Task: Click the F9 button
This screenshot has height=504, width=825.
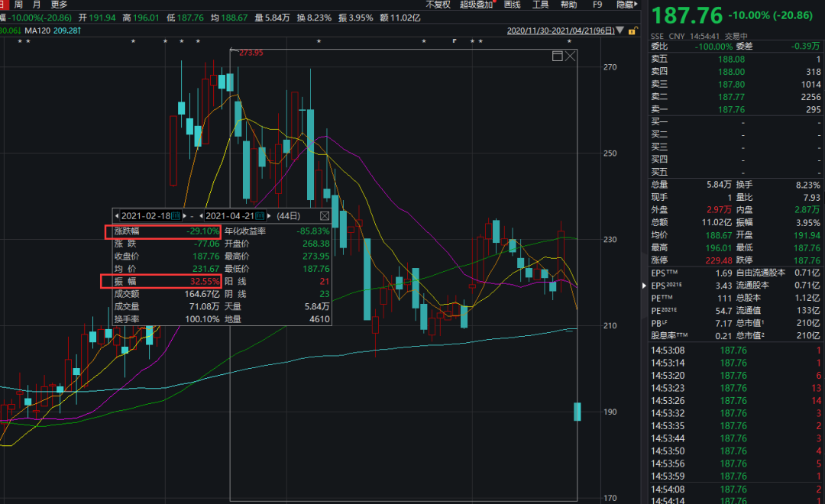Action: [x=597, y=5]
